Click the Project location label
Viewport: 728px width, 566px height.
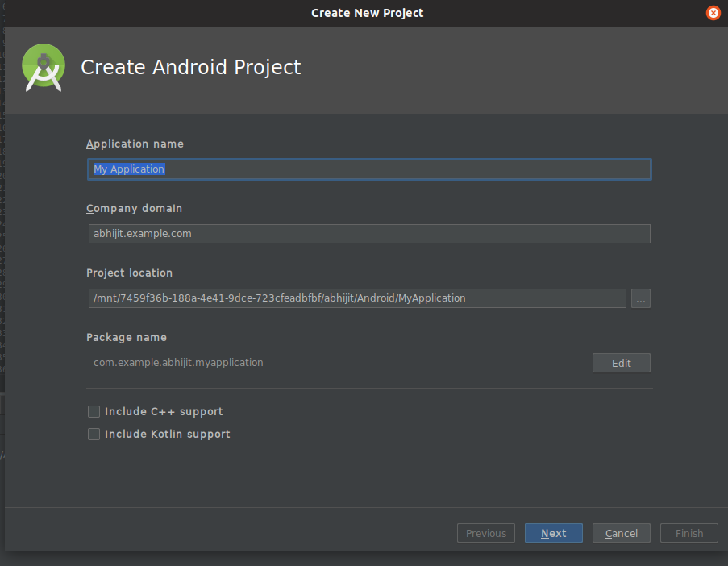(129, 273)
